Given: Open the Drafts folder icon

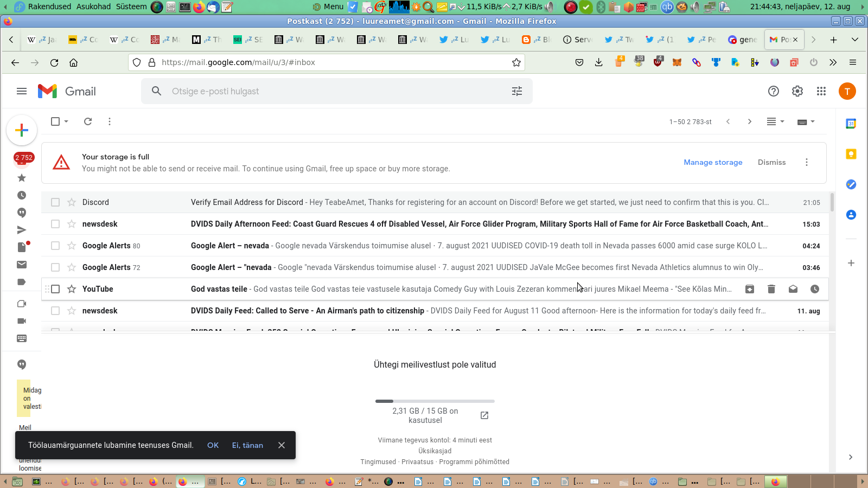Looking at the screenshot, I should pyautogui.click(x=22, y=247).
